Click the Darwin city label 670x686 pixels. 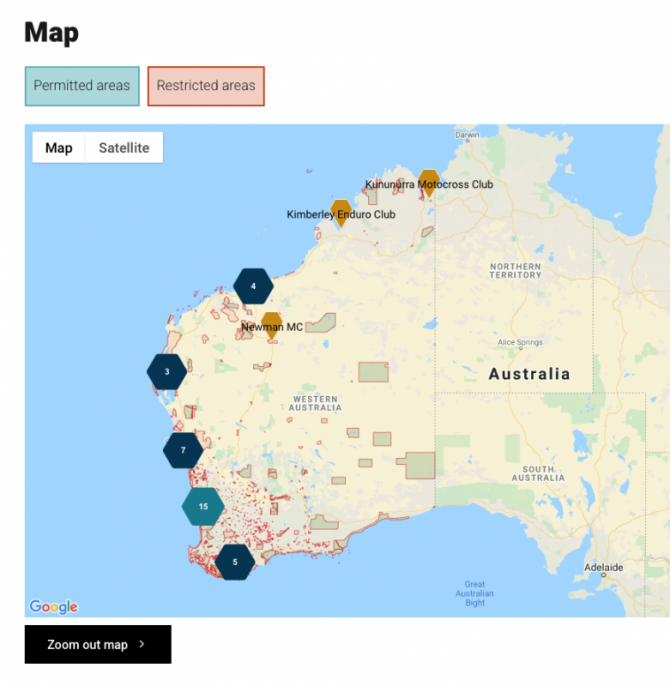click(x=467, y=135)
